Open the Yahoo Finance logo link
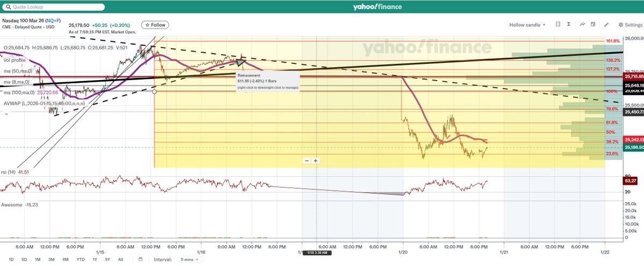Screen dimensions: 644x266 coord(377,6)
